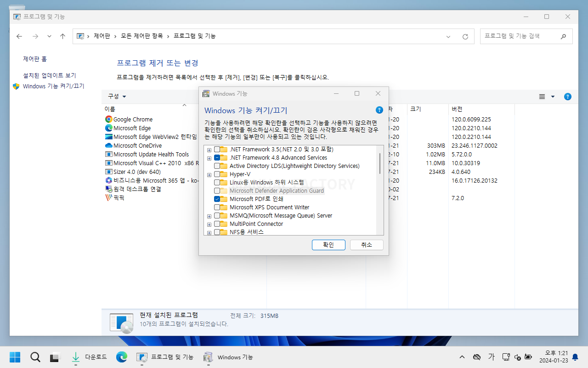Open the Windows Start menu
The image size is (588, 368).
click(x=15, y=357)
